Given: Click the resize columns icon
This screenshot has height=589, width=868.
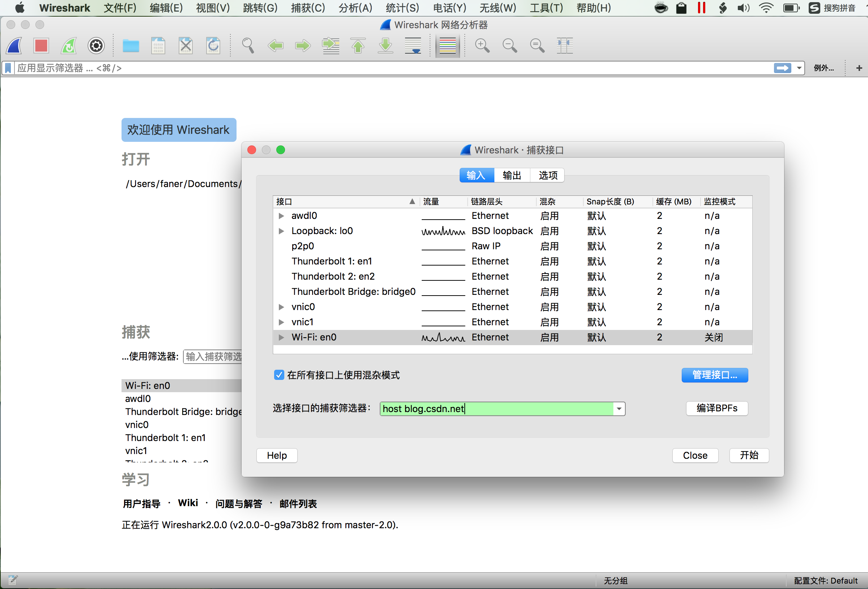Looking at the screenshot, I should click(565, 46).
